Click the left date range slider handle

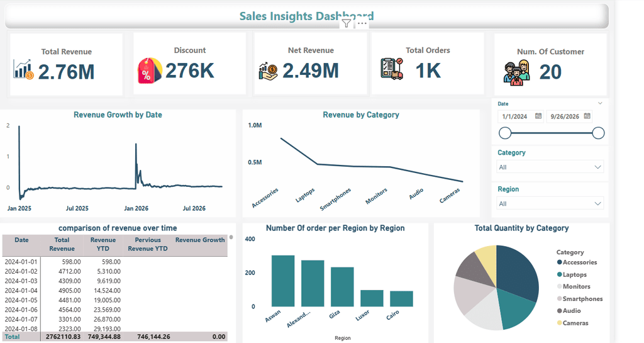coord(505,133)
